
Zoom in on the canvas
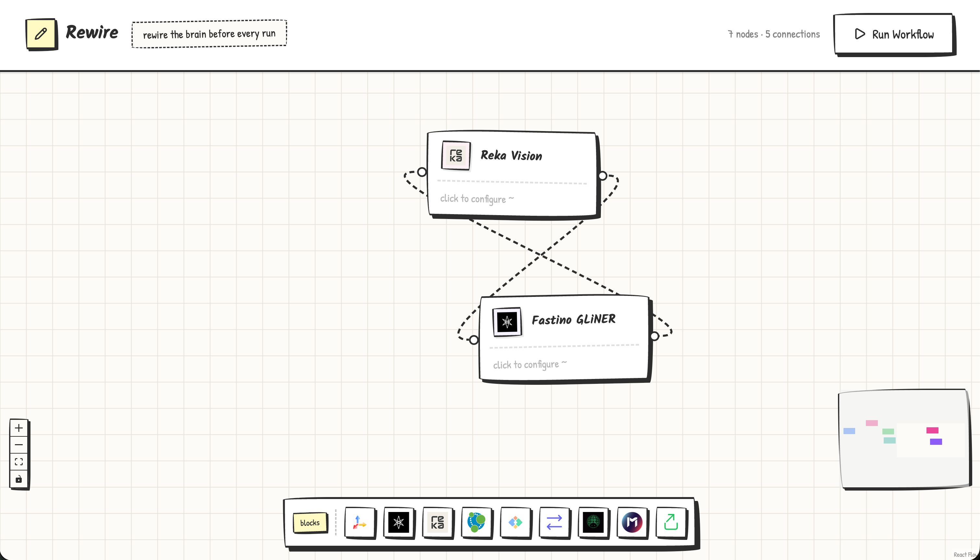pos(18,428)
